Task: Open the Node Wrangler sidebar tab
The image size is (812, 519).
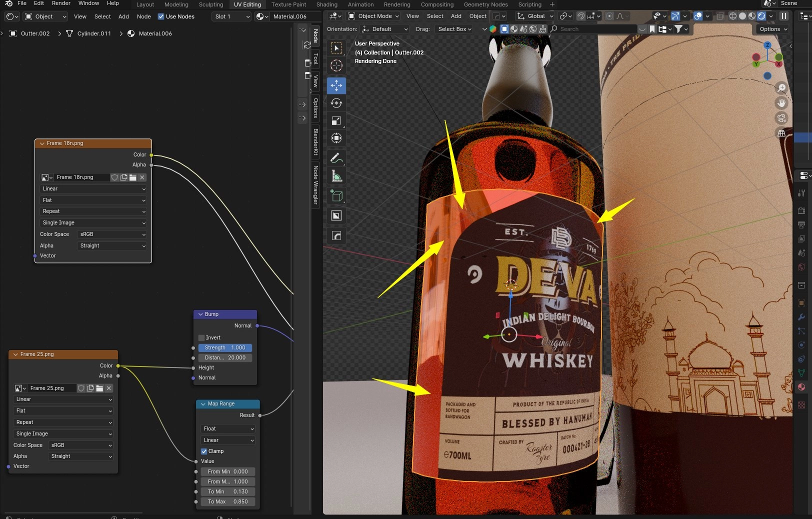Action: click(x=316, y=185)
